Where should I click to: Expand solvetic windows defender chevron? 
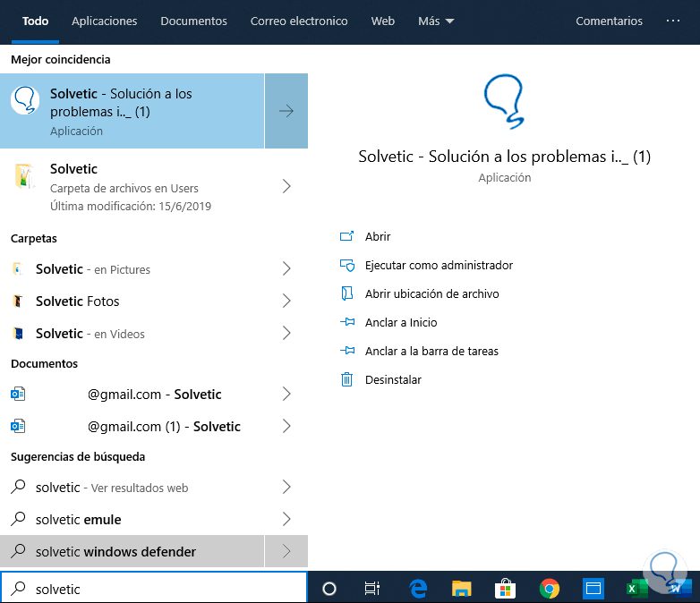[286, 551]
